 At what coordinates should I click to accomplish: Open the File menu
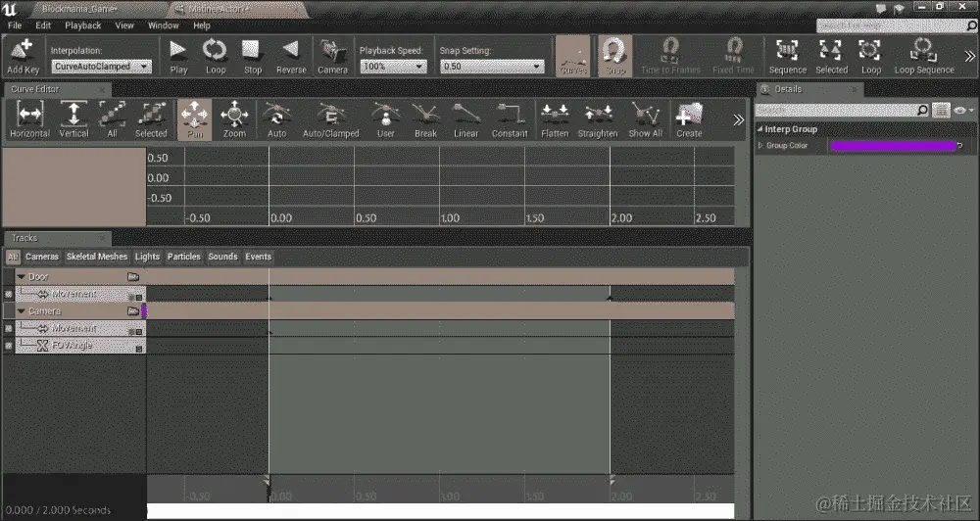[x=15, y=25]
